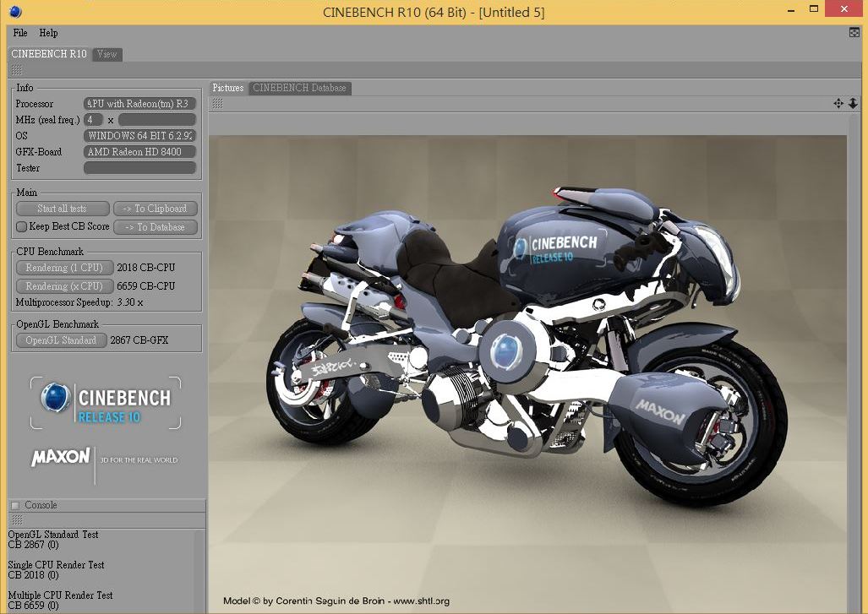Click the 2867 CB-GFX score
The image size is (868, 614).
(139, 340)
